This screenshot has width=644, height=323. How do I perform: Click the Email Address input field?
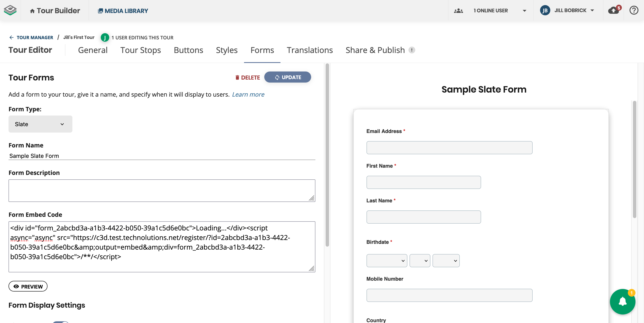pyautogui.click(x=449, y=148)
